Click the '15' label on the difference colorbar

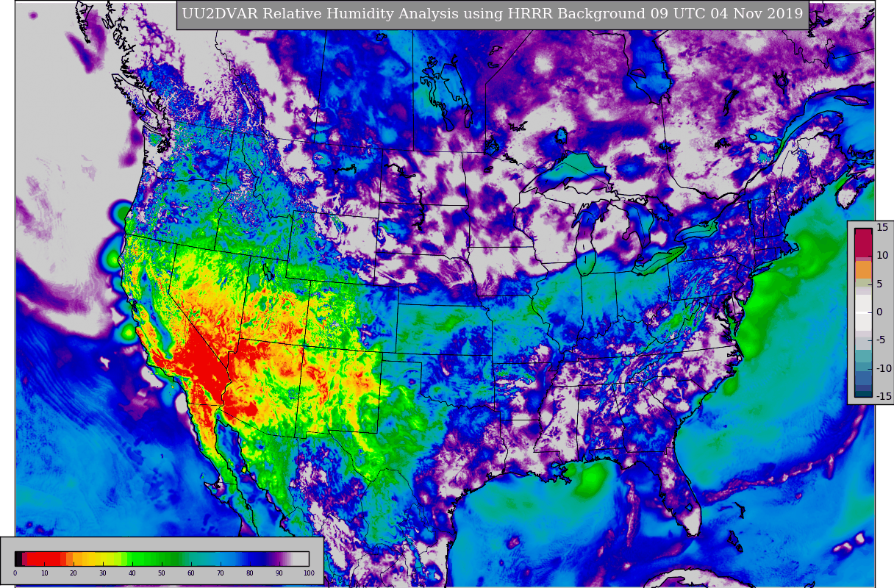(882, 227)
